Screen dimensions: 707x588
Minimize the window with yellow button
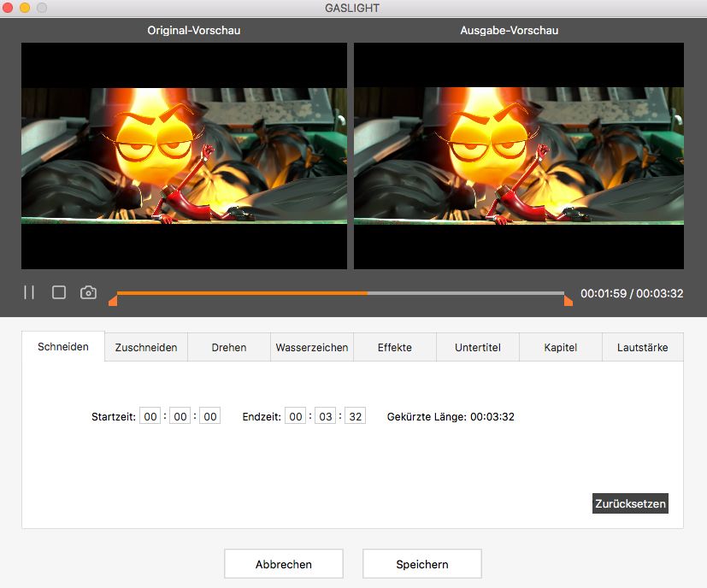coord(25,8)
